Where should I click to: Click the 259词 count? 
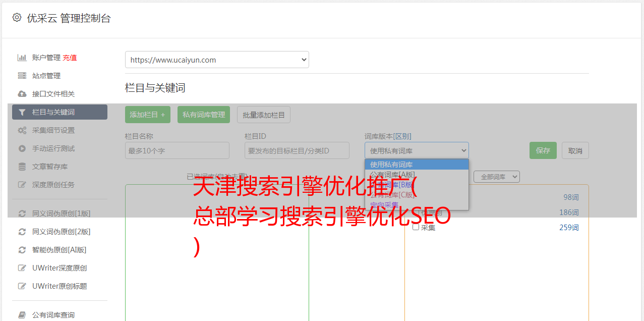click(569, 228)
